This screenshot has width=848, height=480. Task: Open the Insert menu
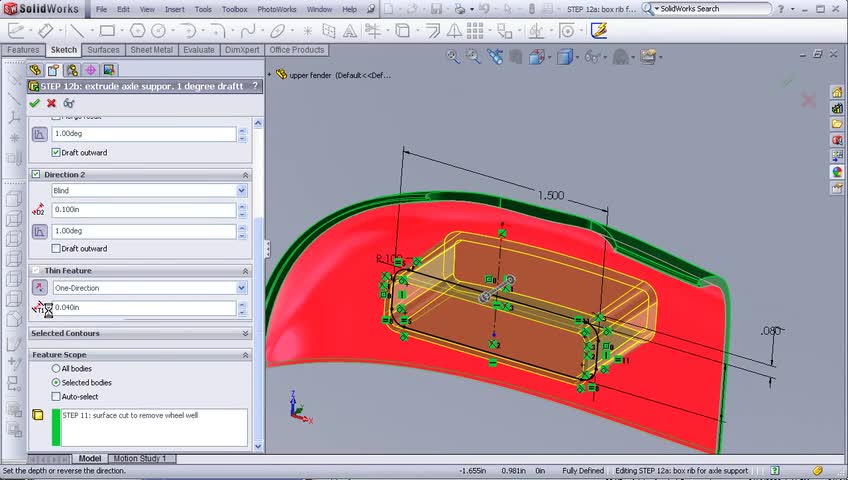175,9
